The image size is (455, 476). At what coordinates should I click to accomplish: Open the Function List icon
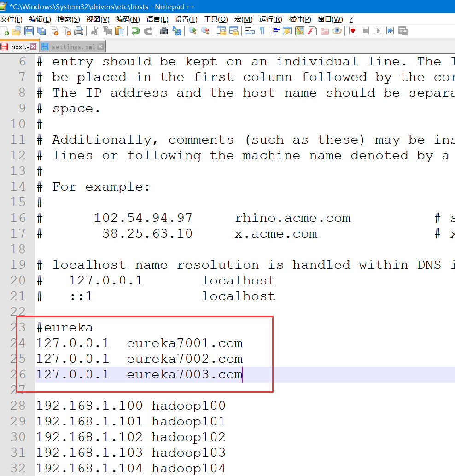312,31
